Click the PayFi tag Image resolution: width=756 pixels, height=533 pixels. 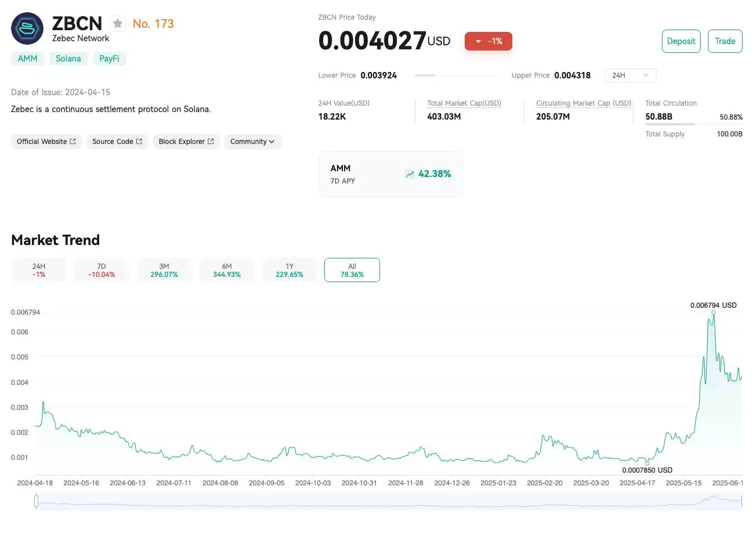[109, 59]
